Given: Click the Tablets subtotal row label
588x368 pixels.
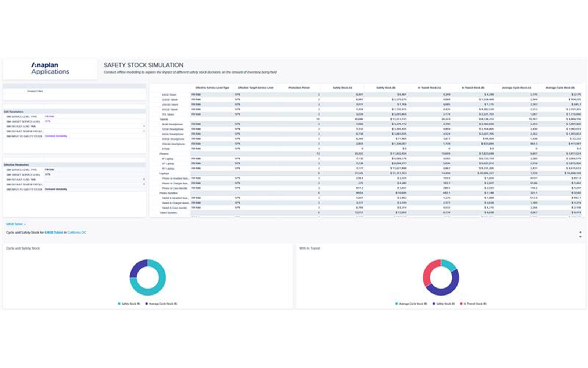Looking at the screenshot, I should tap(164, 119).
